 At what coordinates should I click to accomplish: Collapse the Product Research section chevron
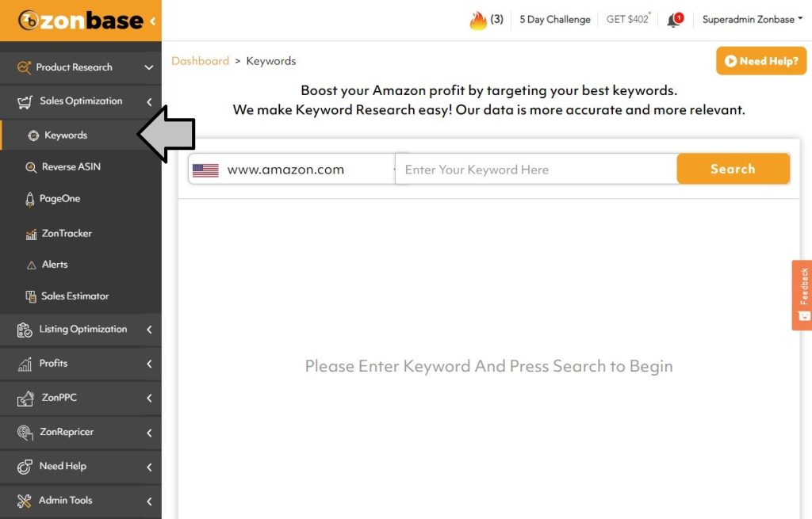[x=149, y=67]
